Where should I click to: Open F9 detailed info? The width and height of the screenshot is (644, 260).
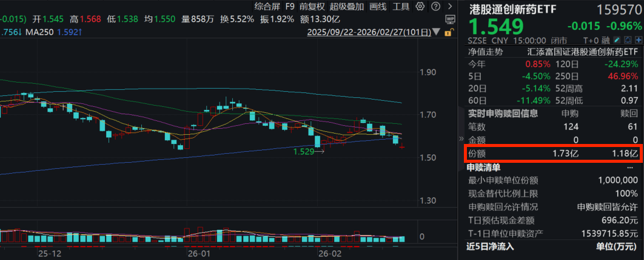click(x=289, y=7)
